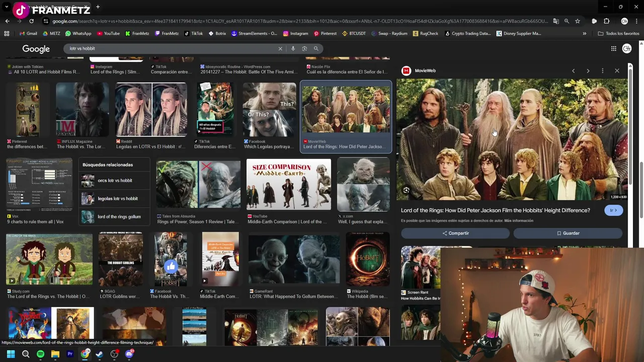Screen dimensions: 644x362
Task: Bookmark this page with the star icon
Action: coord(578,21)
